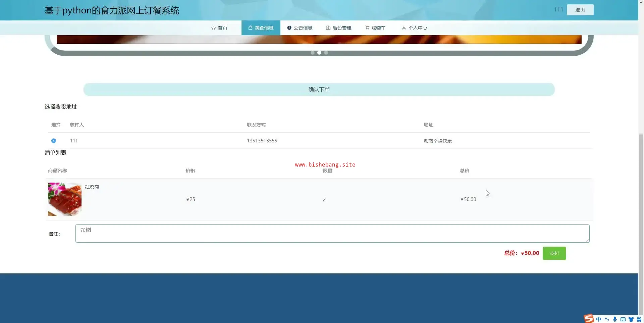Click the 联系方式 column header

click(x=256, y=125)
